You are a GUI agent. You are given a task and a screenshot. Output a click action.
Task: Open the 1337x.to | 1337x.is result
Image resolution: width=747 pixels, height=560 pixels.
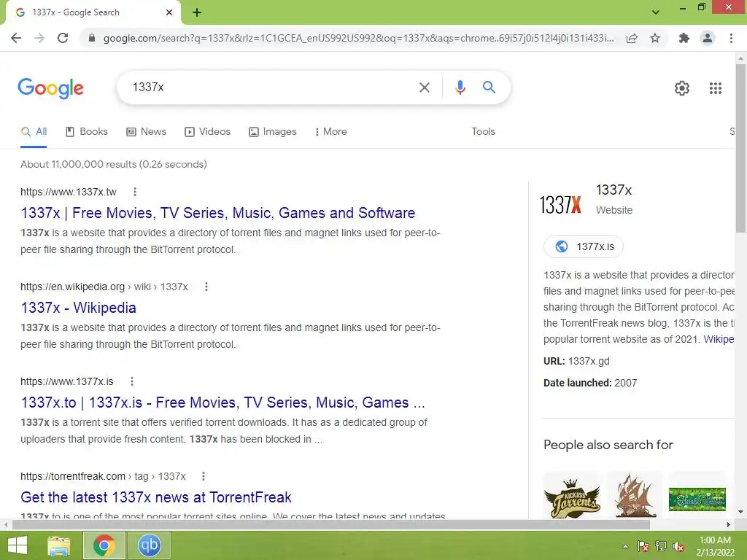pos(222,402)
